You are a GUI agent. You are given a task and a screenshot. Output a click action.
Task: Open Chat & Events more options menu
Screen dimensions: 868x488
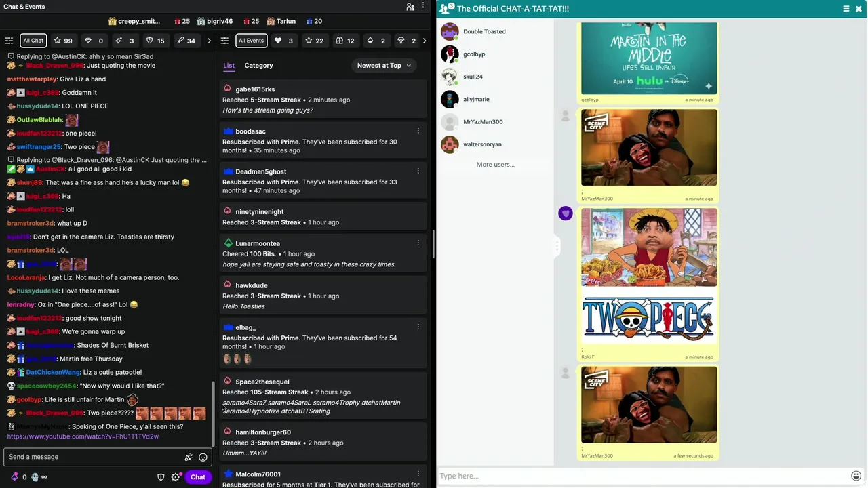coord(424,7)
